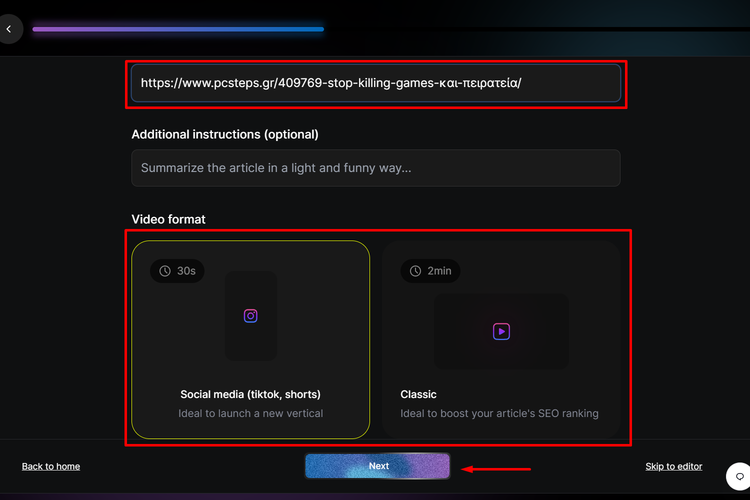Viewport: 750px width, 500px height.
Task: Click the Instagram icon in social media card
Action: (251, 316)
